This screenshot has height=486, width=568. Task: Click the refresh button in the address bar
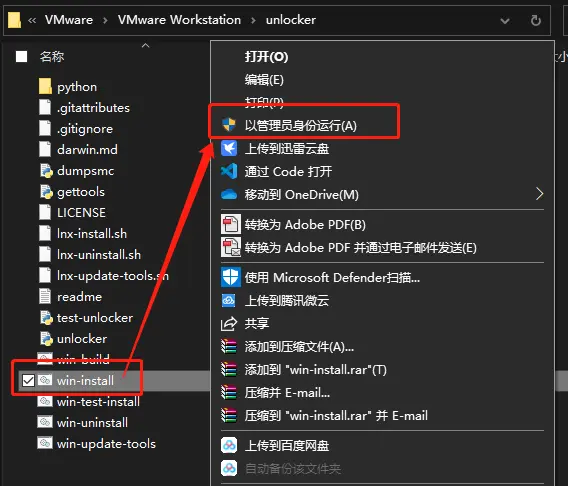click(x=536, y=20)
